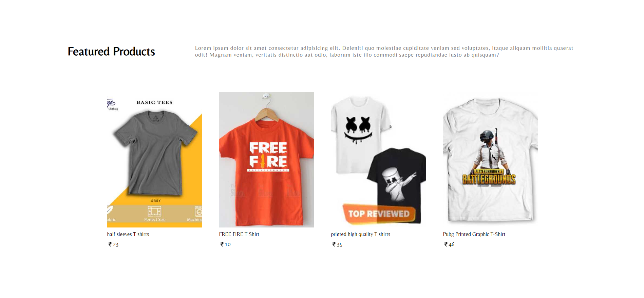The width and height of the screenshot is (644, 298).
Task: Open the half sleeves T shirts link
Action: [128, 234]
